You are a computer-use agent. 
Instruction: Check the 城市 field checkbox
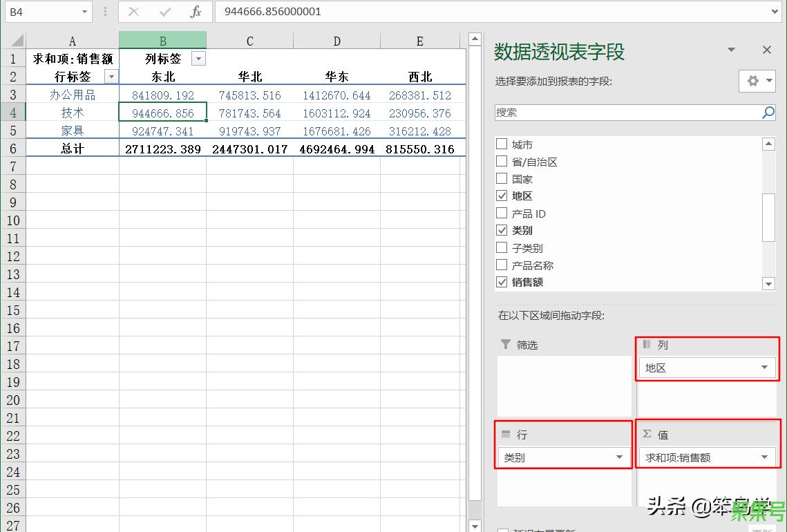[x=502, y=144]
